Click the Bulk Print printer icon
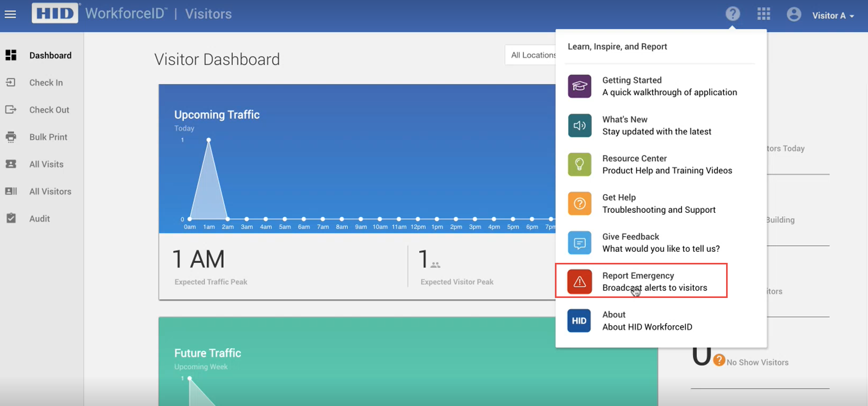 click(11, 137)
